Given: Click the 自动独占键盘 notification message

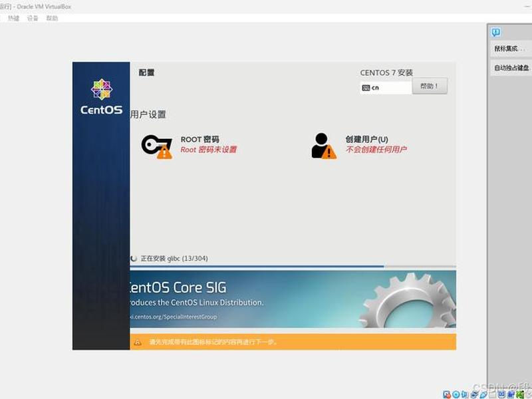Looking at the screenshot, I should [x=511, y=68].
